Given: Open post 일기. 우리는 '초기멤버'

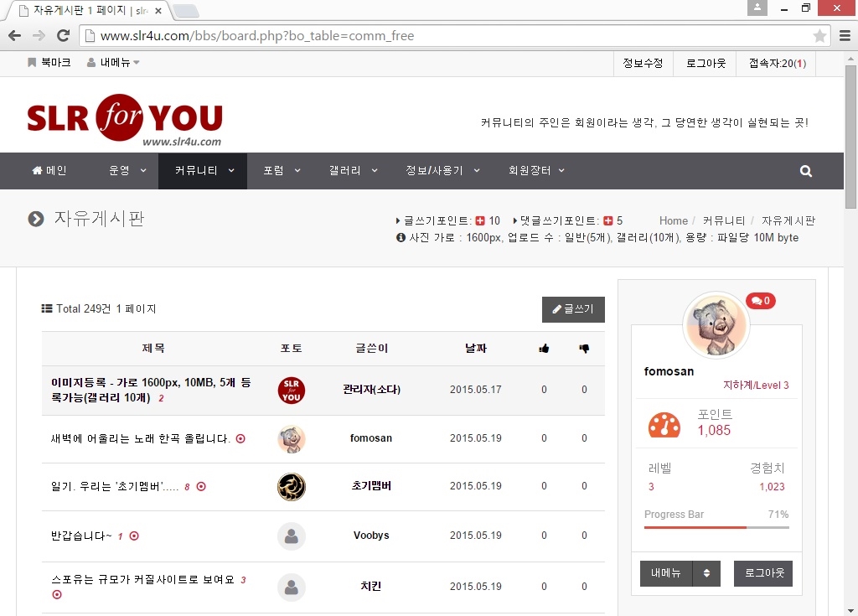Looking at the screenshot, I should coord(115,486).
